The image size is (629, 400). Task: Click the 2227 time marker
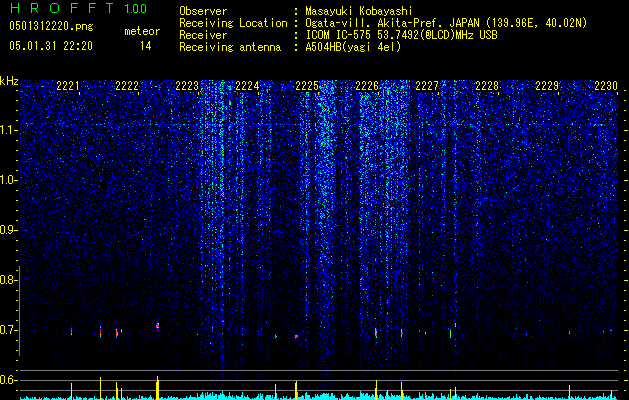point(427,85)
